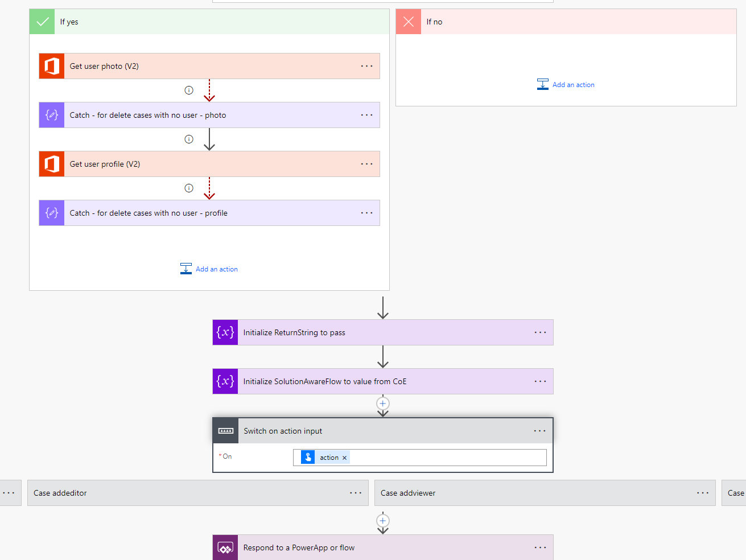Click the Compose icon on Catch - photo action

pyautogui.click(x=51, y=115)
